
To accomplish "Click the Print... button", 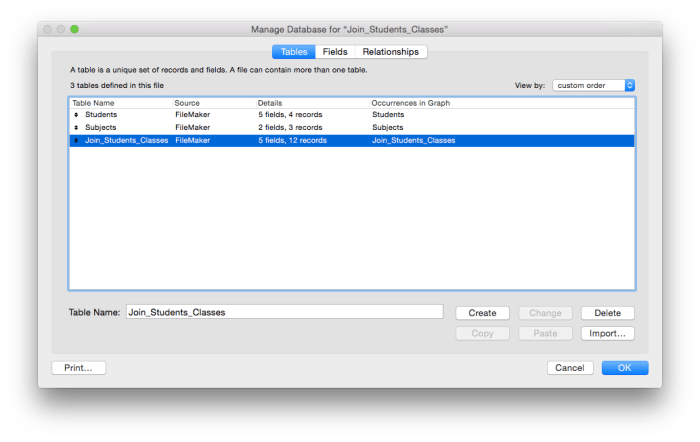I will (x=78, y=368).
